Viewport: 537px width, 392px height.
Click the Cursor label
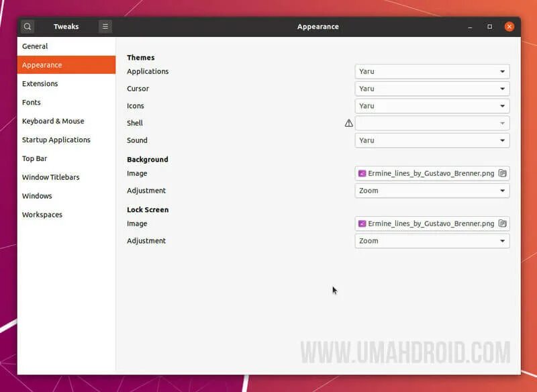pos(138,89)
